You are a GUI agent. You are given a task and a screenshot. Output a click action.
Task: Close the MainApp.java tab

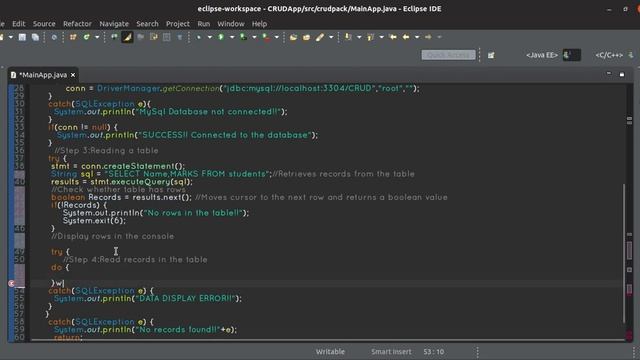click(x=73, y=75)
